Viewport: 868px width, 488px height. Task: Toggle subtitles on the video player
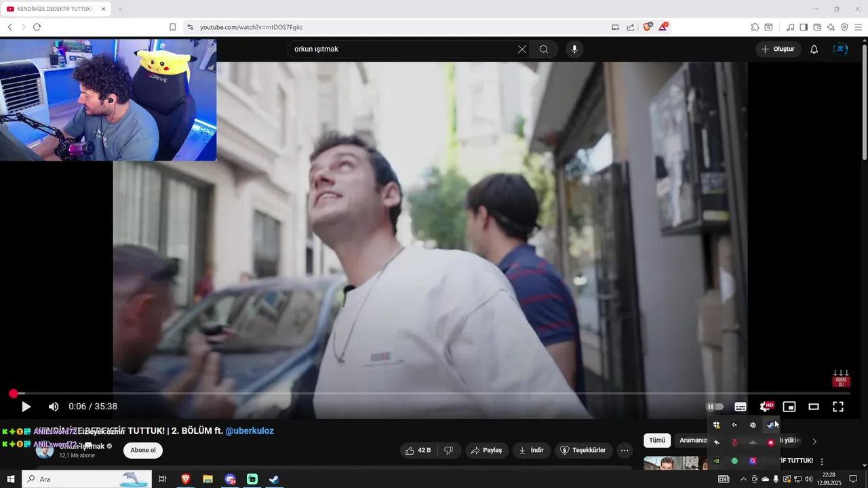[741, 407]
